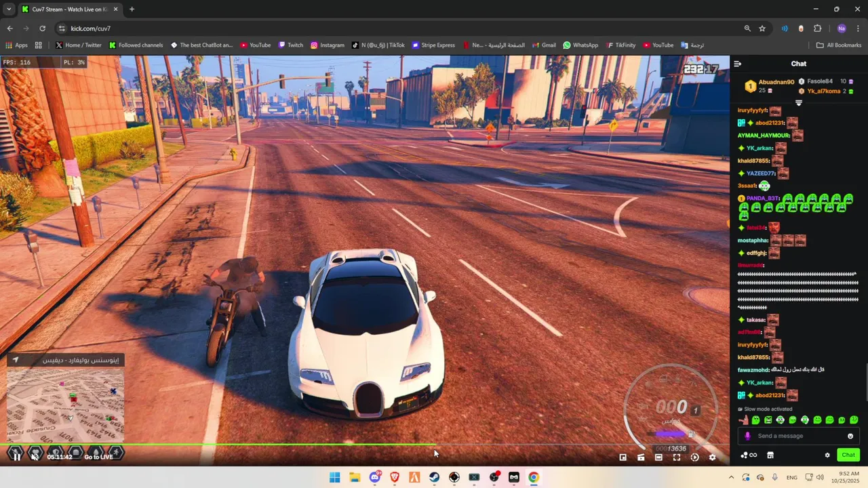This screenshot has width=868, height=488.
Task: Open Gmail bookmark
Action: (543, 45)
